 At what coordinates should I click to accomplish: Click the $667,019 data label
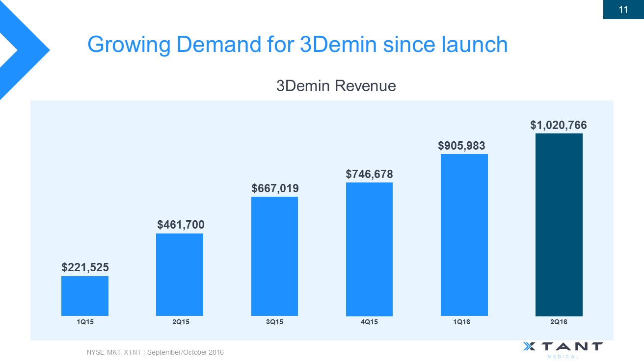275,188
